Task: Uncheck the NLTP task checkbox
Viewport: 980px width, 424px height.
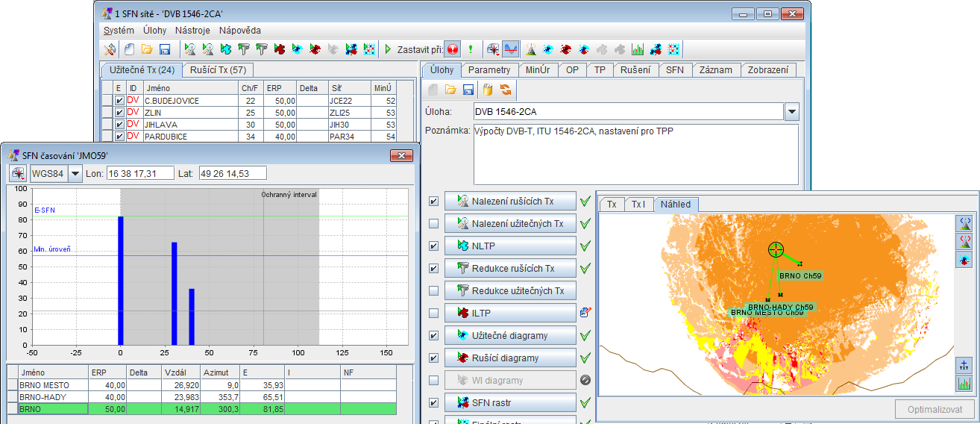Action: pyautogui.click(x=434, y=246)
